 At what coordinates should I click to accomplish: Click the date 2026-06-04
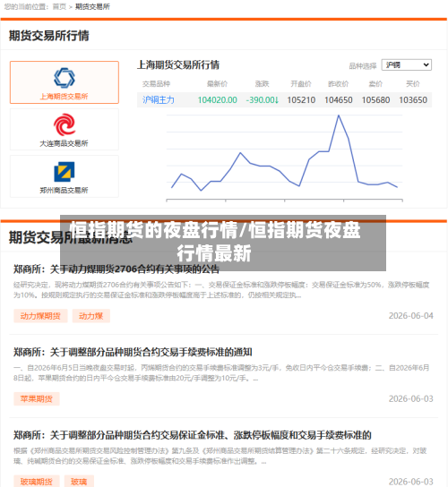[410, 316]
